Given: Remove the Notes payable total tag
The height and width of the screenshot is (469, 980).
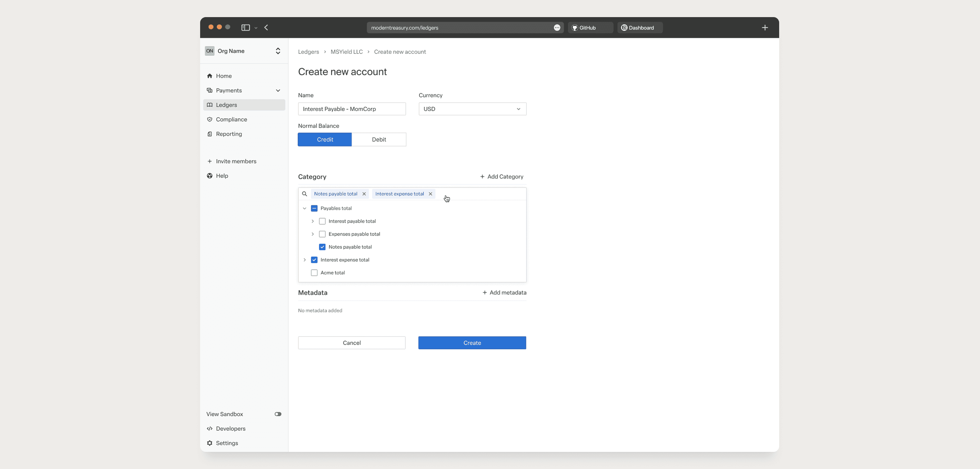Looking at the screenshot, I should [364, 194].
